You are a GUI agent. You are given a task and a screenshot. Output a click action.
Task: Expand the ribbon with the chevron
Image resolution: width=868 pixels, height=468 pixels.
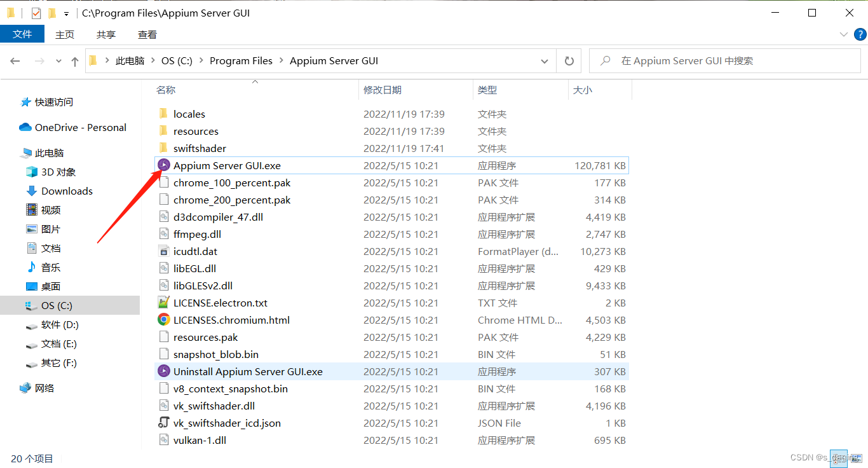pyautogui.click(x=844, y=34)
